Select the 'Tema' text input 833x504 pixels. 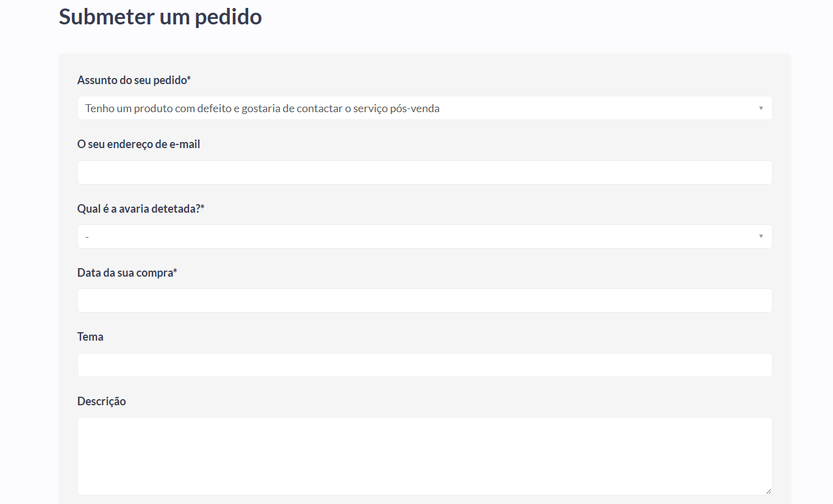click(x=424, y=365)
